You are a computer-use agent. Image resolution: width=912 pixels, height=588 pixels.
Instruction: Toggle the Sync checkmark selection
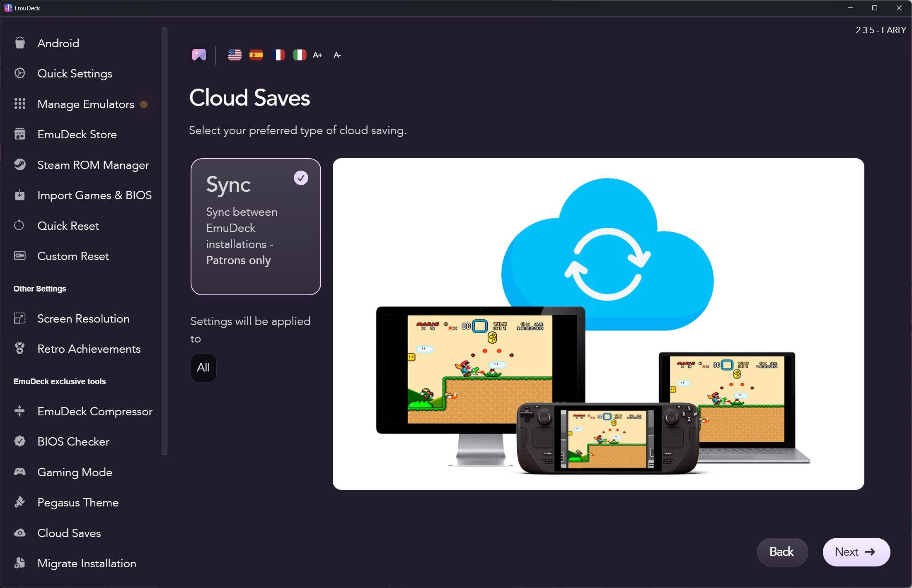pos(301,178)
